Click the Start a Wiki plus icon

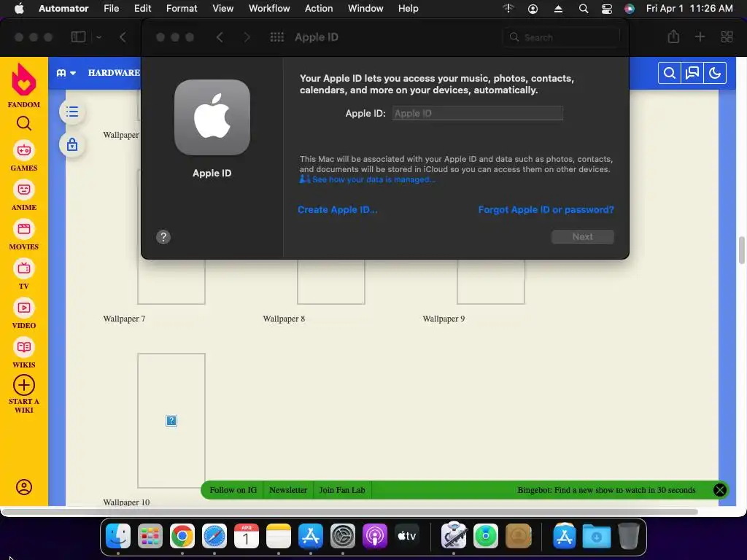pos(24,385)
